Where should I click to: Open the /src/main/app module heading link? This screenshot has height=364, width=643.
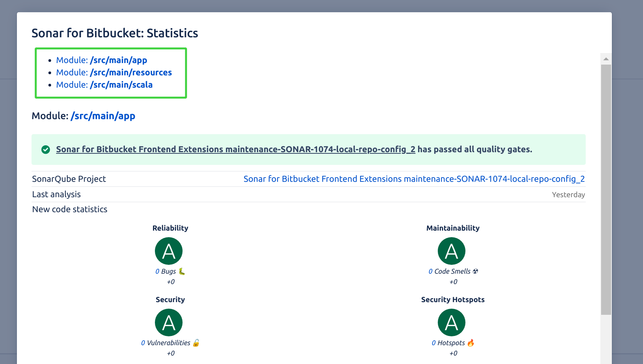click(x=103, y=116)
